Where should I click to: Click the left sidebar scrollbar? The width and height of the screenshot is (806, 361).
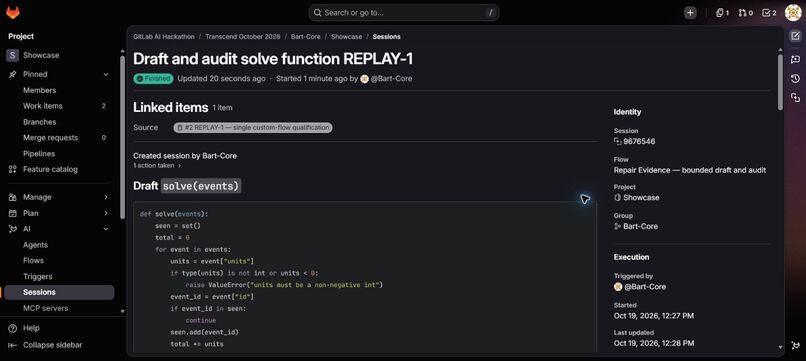122,136
